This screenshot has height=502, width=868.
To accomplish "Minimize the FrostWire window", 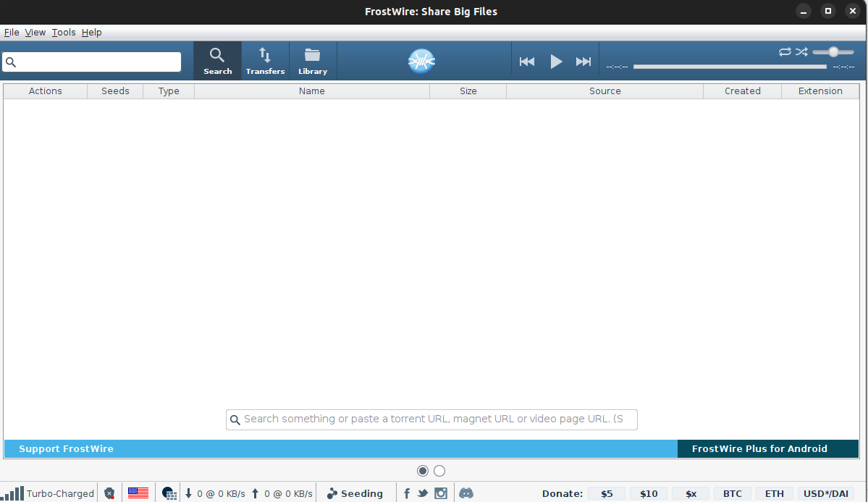I will click(804, 11).
